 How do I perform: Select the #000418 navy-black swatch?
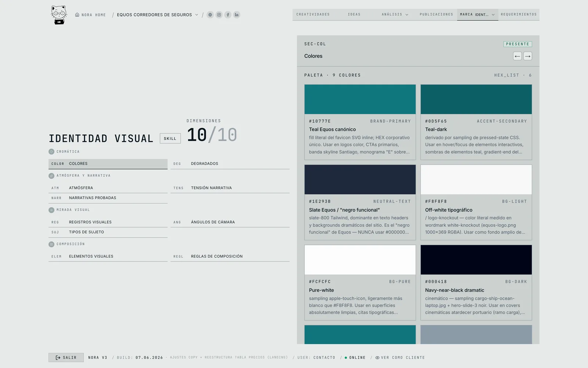(x=476, y=260)
